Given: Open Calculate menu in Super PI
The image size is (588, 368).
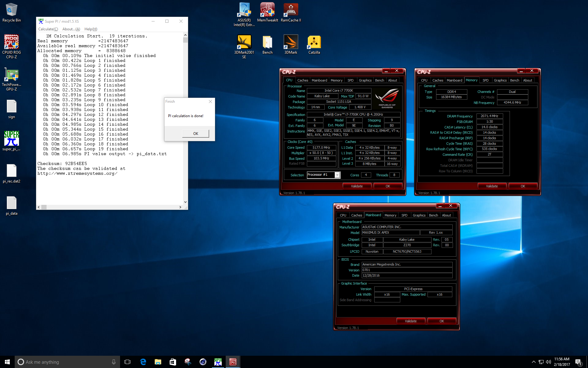Looking at the screenshot, I should pos(48,29).
